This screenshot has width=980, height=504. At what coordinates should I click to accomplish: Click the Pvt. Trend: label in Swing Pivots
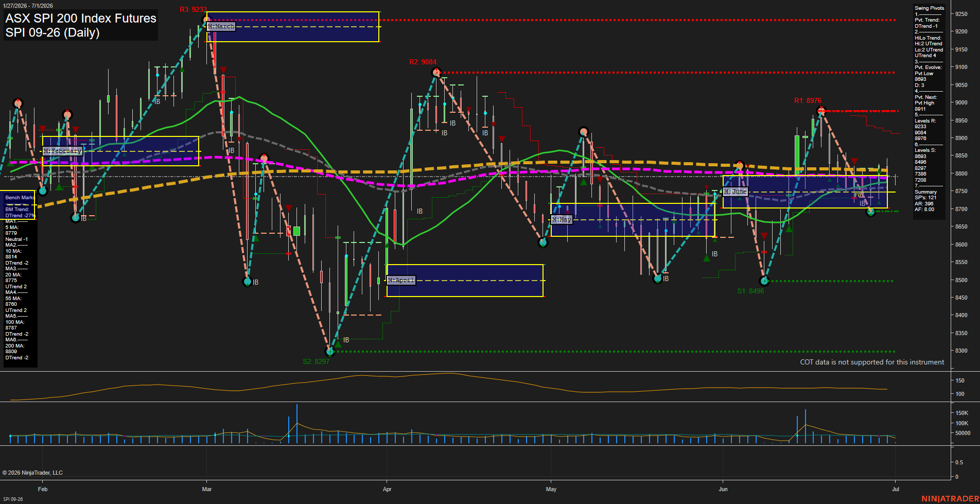[x=926, y=20]
